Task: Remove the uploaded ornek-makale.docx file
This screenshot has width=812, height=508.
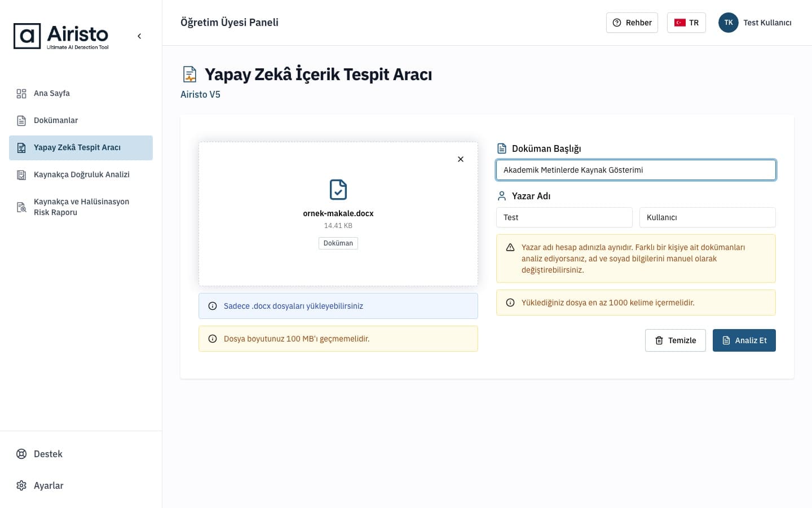Action: pyautogui.click(x=461, y=159)
